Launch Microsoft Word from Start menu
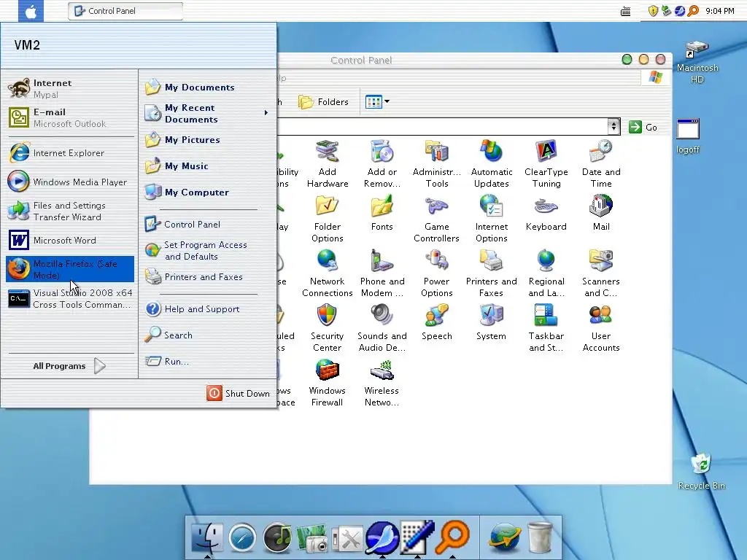The image size is (747, 560). tap(70, 240)
